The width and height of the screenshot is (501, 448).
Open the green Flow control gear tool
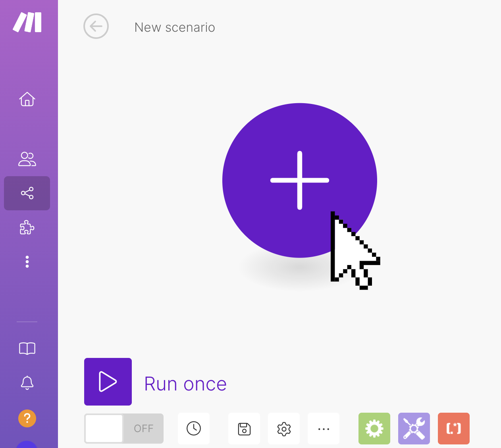click(x=374, y=429)
